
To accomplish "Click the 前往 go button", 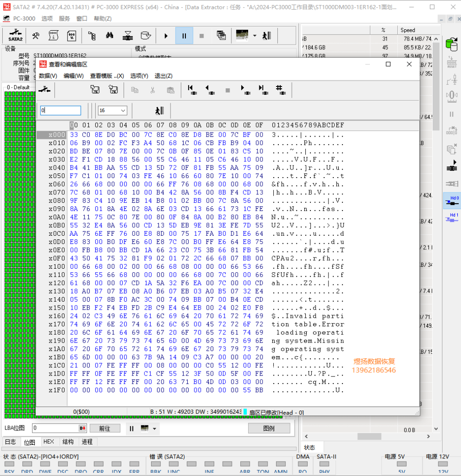I will point(105,428).
